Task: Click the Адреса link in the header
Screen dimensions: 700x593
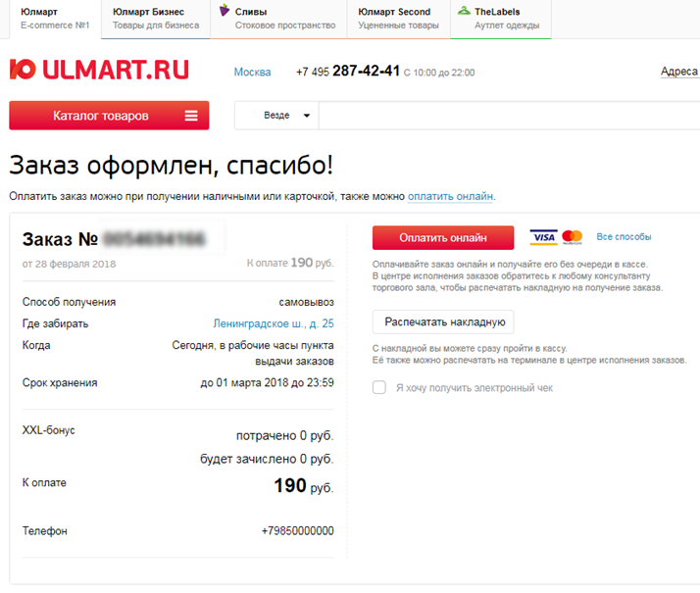Action: pyautogui.click(x=679, y=72)
